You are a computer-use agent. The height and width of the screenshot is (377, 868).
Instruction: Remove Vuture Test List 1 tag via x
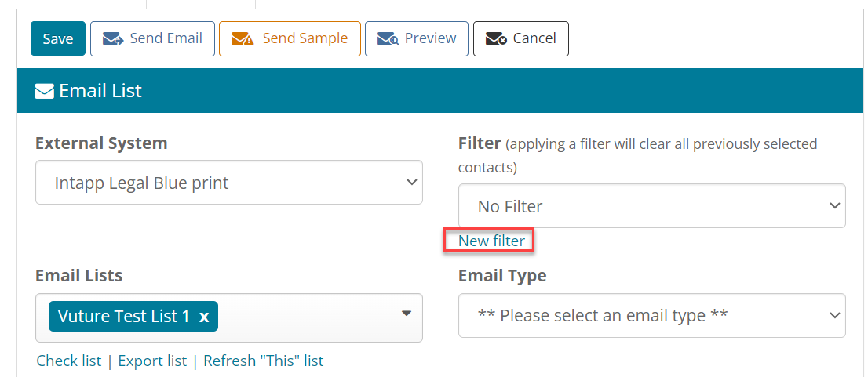click(204, 317)
